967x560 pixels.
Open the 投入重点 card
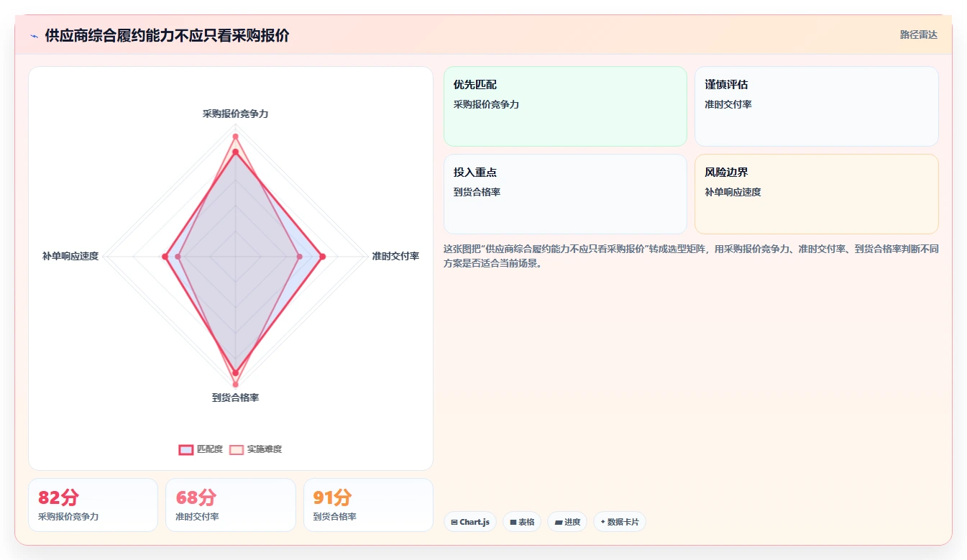click(565, 194)
